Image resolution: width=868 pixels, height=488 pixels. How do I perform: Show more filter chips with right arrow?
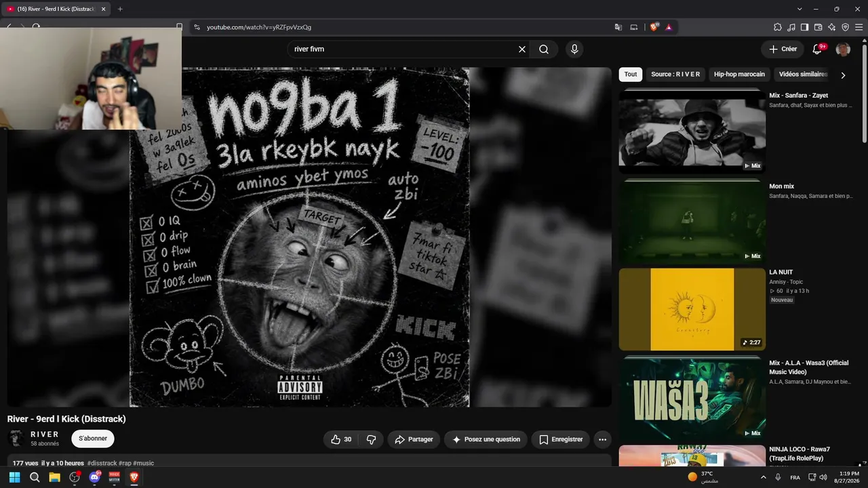(x=843, y=75)
